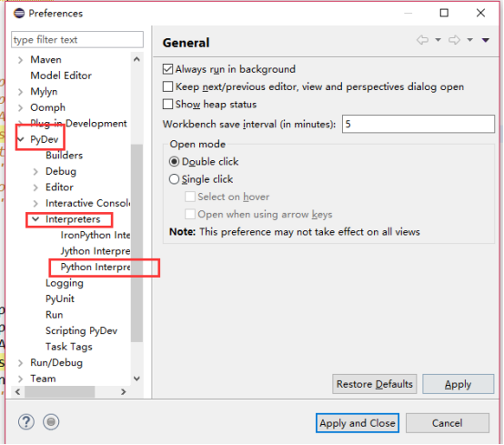Open the Forward history dropdown arrow
Image resolution: width=504 pixels, height=445 pixels.
(x=469, y=40)
